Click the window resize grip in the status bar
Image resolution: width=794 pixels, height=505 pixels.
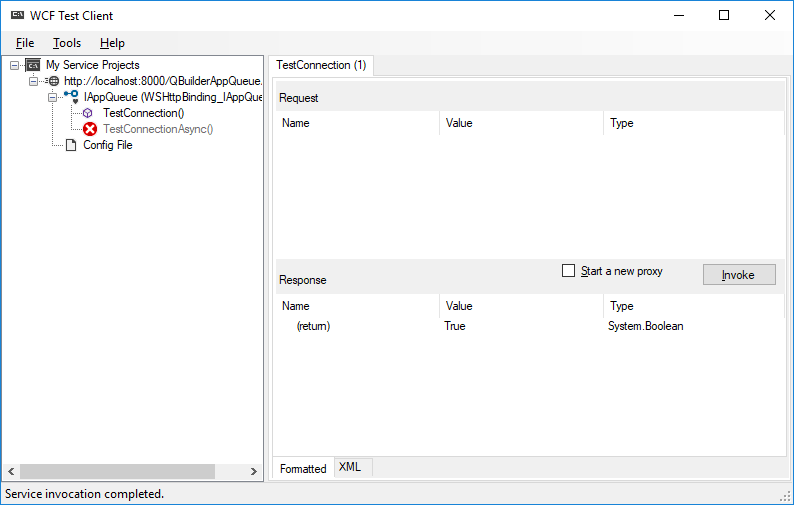(786, 496)
